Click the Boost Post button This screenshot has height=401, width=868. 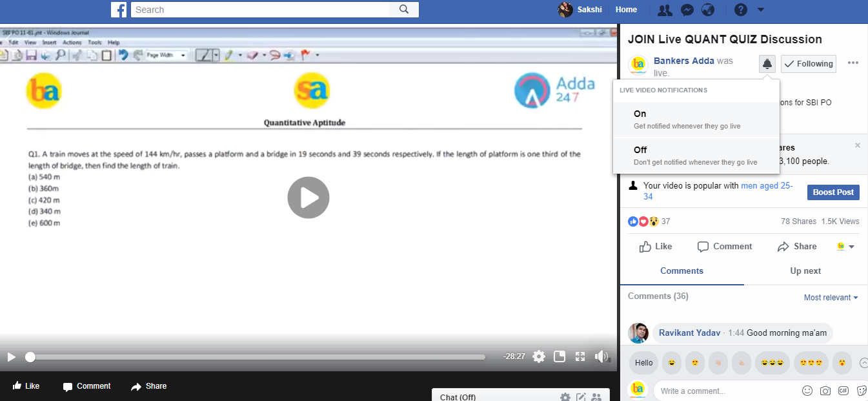click(833, 192)
